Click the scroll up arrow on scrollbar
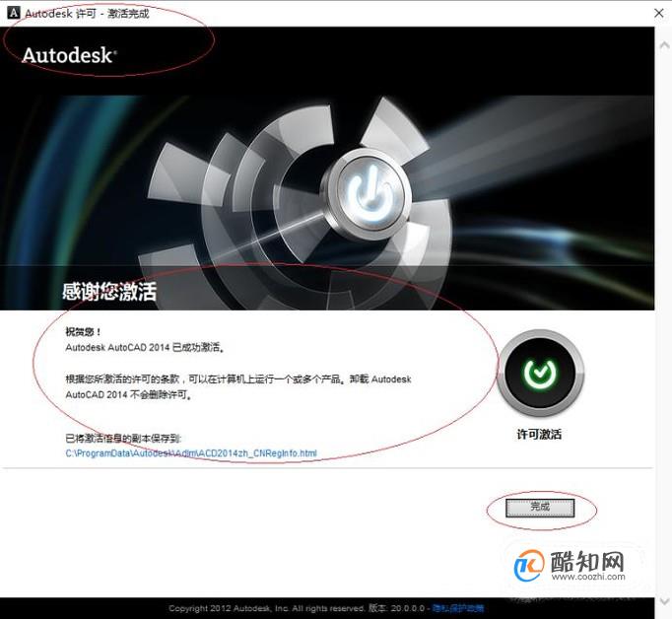Viewport: 672px width, 619px height. 664,45
